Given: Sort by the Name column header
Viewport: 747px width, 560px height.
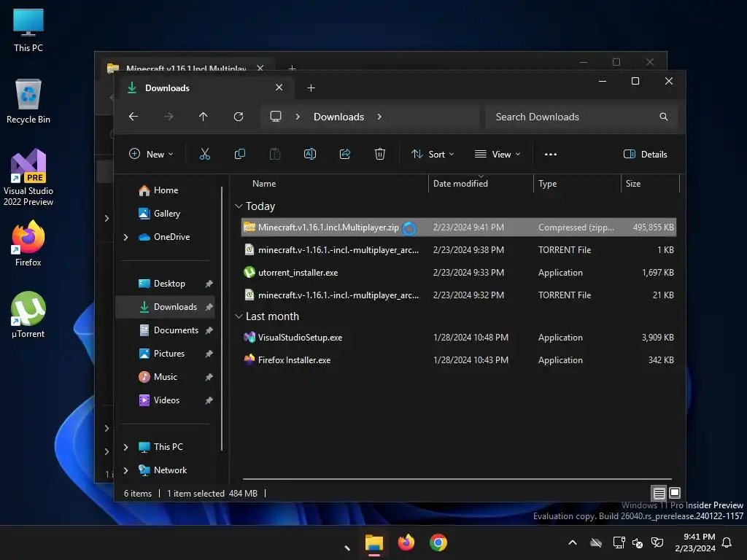Looking at the screenshot, I should [x=264, y=184].
